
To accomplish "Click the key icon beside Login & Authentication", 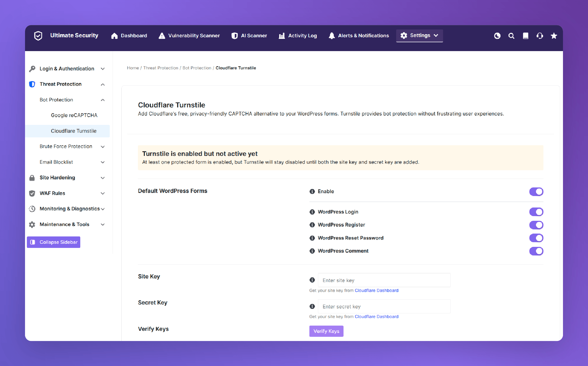I will click(x=32, y=69).
